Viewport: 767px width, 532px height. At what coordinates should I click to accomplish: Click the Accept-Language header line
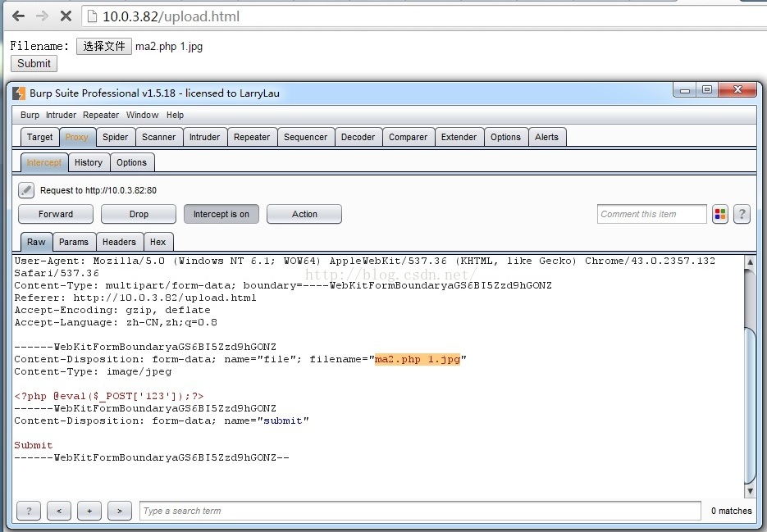pyautogui.click(x=116, y=323)
